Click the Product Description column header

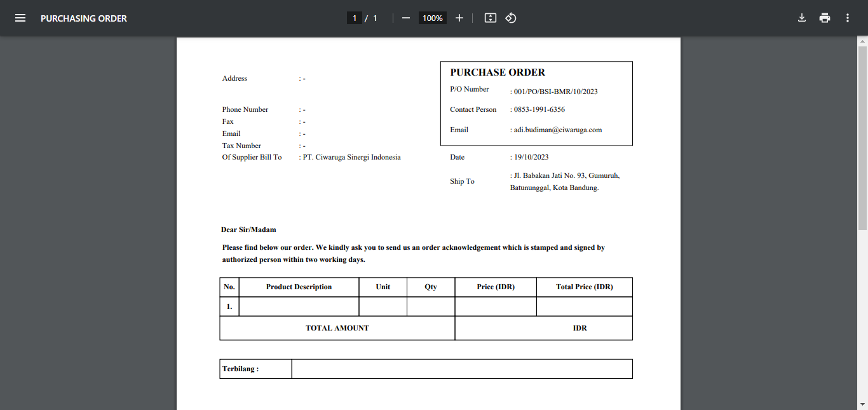(299, 287)
